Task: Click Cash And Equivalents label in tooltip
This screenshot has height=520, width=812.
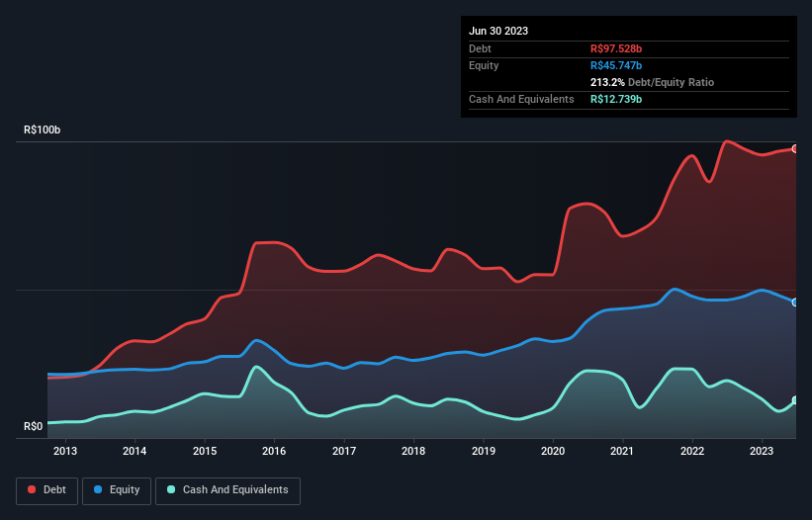Action: [x=521, y=99]
